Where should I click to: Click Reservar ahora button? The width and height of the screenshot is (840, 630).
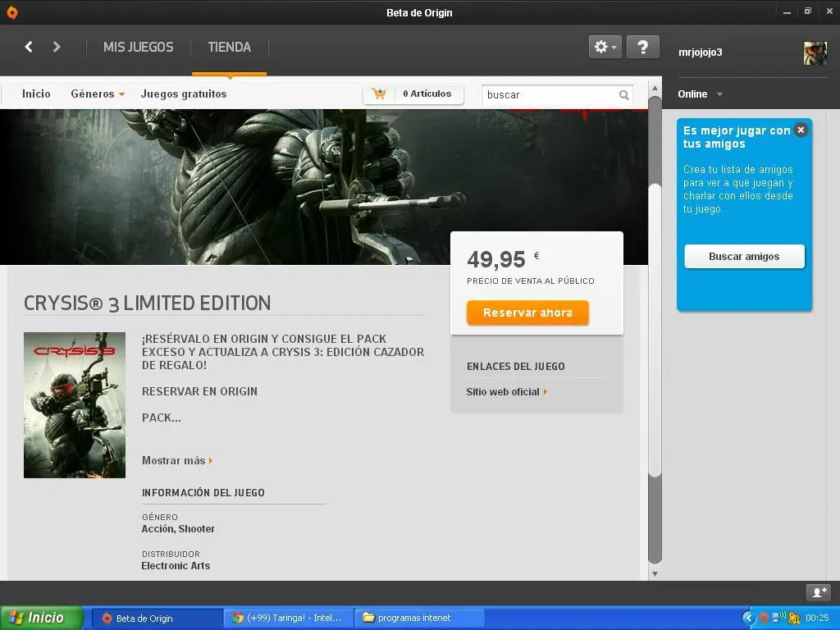coord(527,313)
